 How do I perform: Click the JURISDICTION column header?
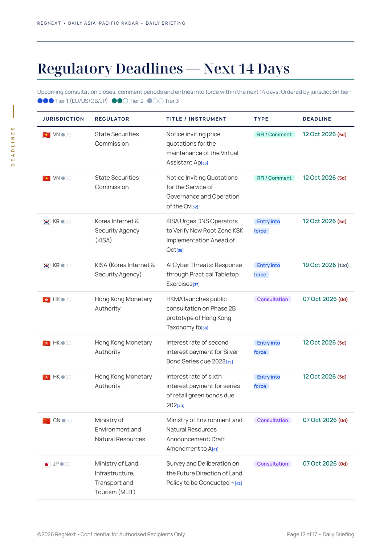click(63, 119)
